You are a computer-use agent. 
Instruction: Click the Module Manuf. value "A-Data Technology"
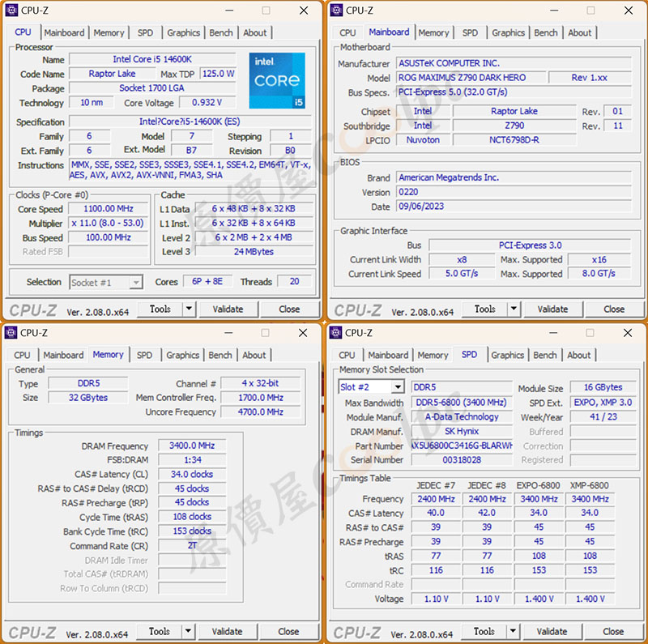coord(462,416)
